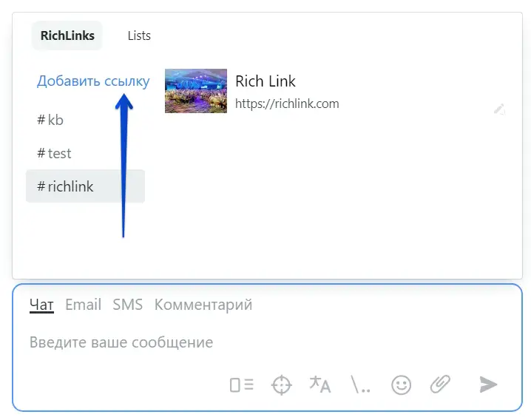Click the Rich Link title

click(265, 81)
